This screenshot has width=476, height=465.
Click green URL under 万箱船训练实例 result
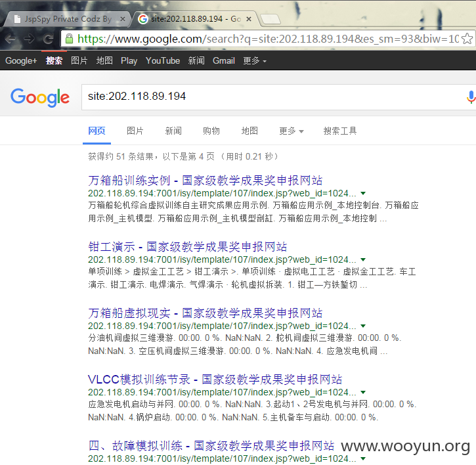pyautogui.click(x=222, y=193)
